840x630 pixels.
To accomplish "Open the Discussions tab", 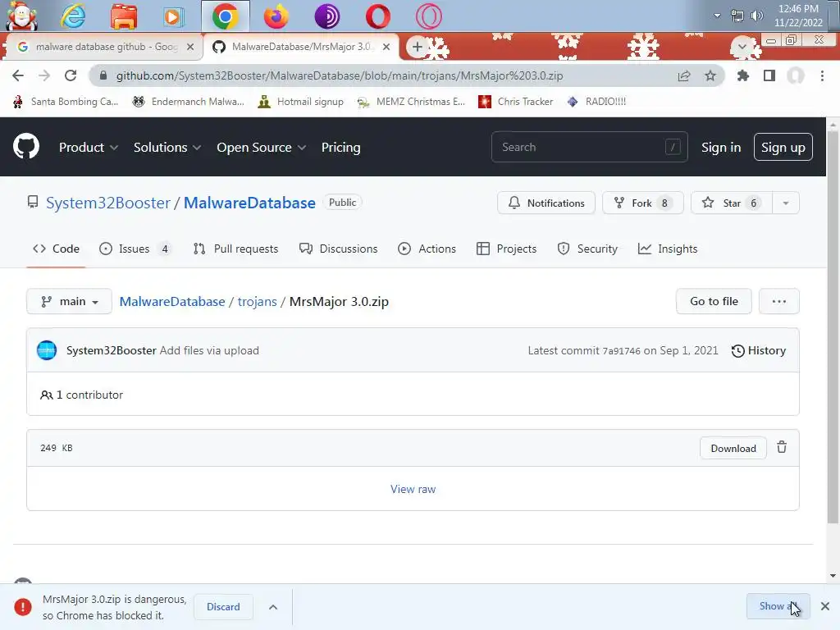I will (338, 249).
